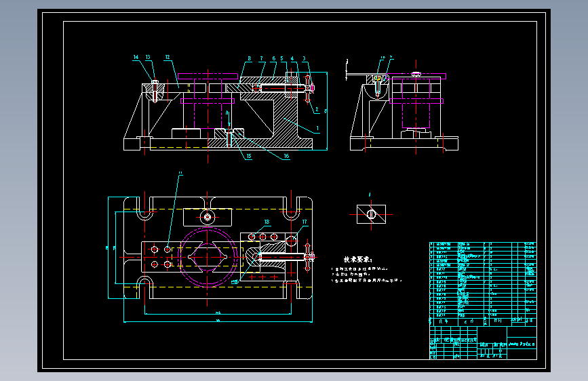
Task: Click part balloon number 3
Action: click(304, 58)
